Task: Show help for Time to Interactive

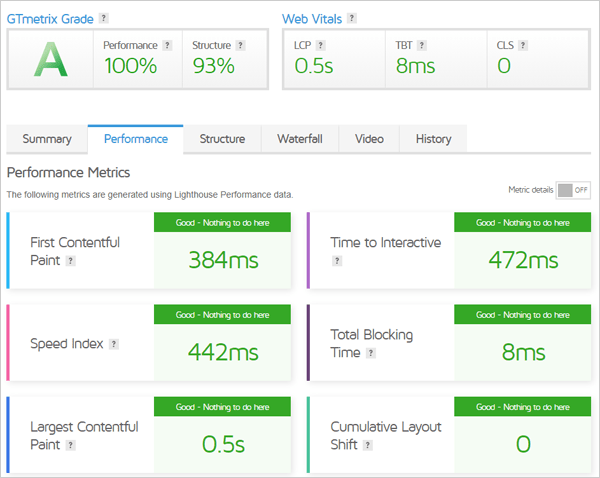Action: (x=337, y=261)
